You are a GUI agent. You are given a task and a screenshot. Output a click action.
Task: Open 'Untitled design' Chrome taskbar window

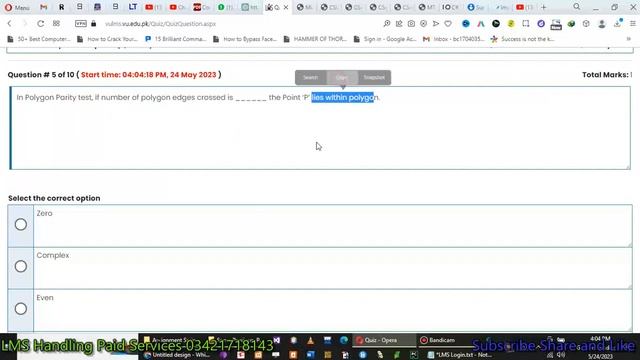pyautogui.click(x=178, y=355)
